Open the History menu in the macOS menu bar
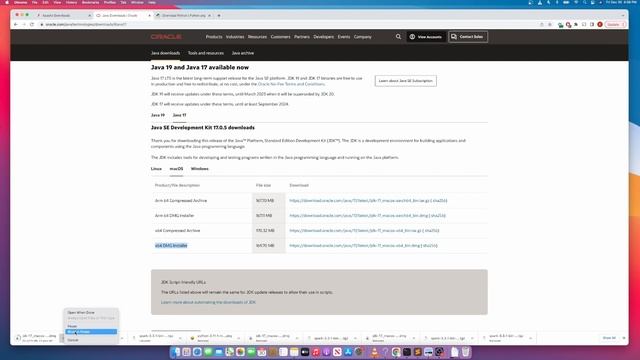 (71, 2)
